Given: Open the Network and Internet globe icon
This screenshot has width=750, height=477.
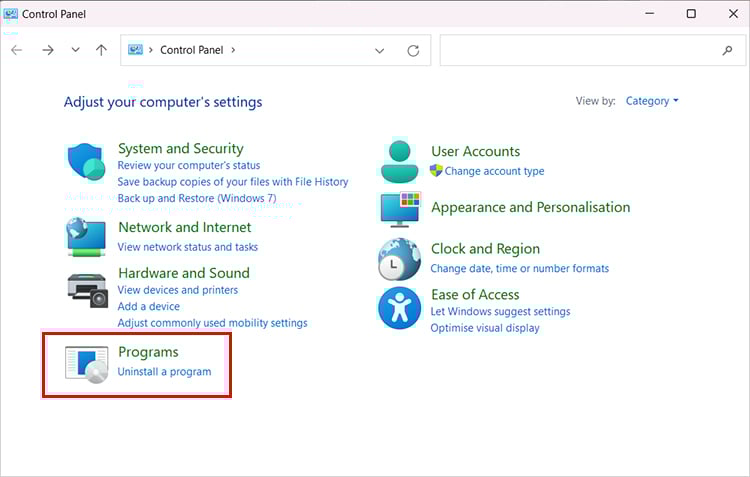Looking at the screenshot, I should 86,237.
